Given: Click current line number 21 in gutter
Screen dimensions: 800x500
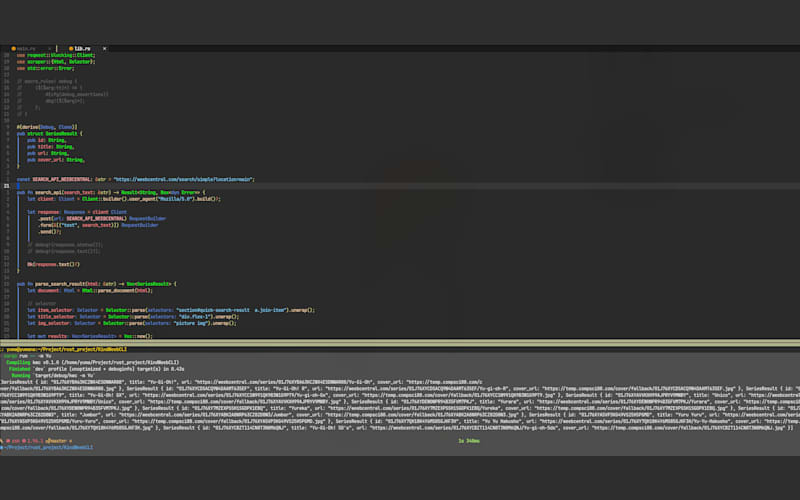Looking at the screenshot, I should click(x=7, y=186).
